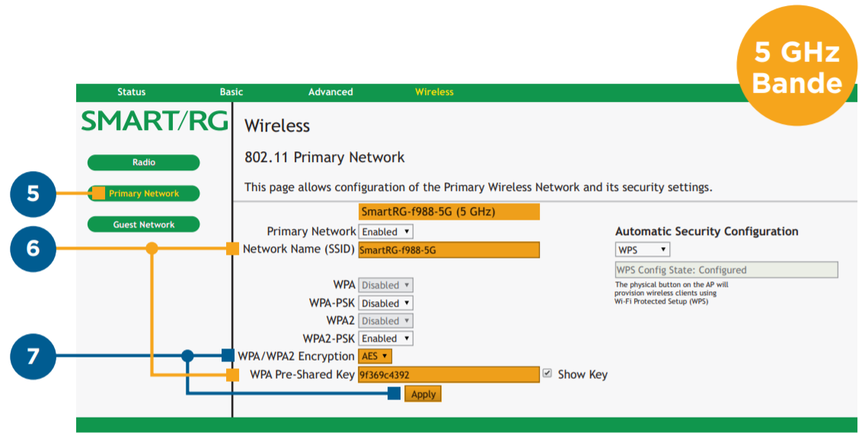Select the Wireless tab
The height and width of the screenshot is (445, 868).
pos(434,92)
